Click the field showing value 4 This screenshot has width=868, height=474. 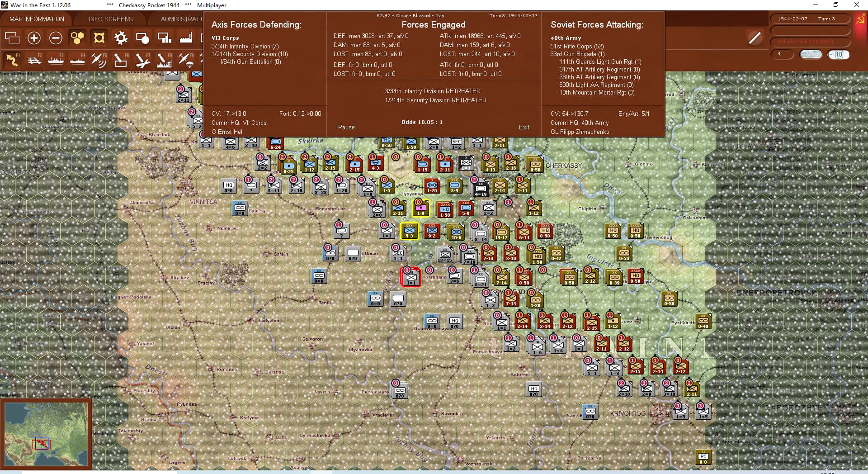click(782, 54)
